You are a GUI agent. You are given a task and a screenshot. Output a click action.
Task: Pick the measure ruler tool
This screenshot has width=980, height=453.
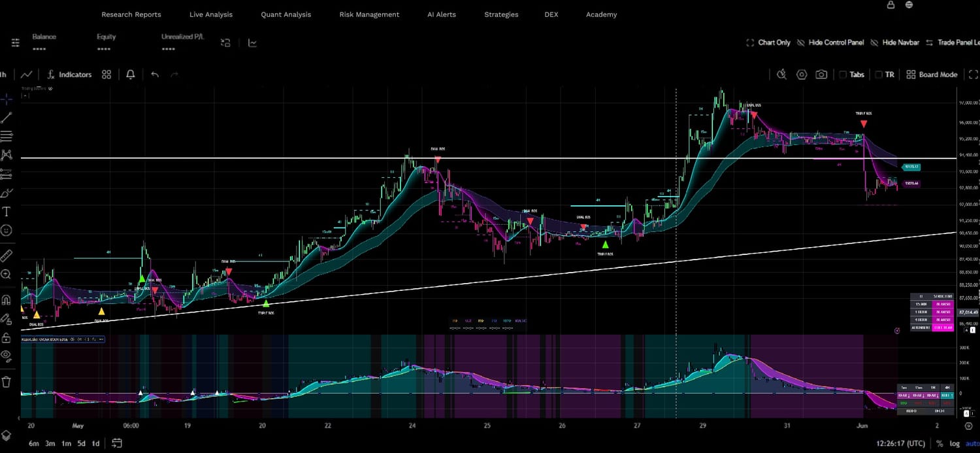pos(7,256)
